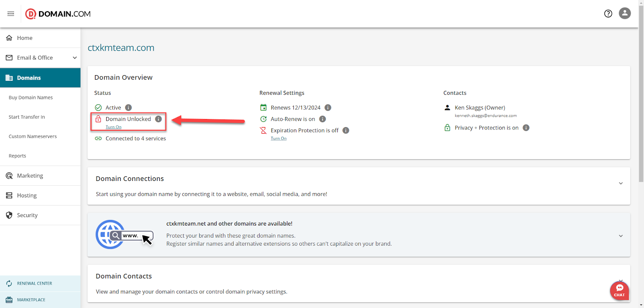644x308 pixels.
Task: Expand the Domain Connections section chevron
Action: (621, 183)
